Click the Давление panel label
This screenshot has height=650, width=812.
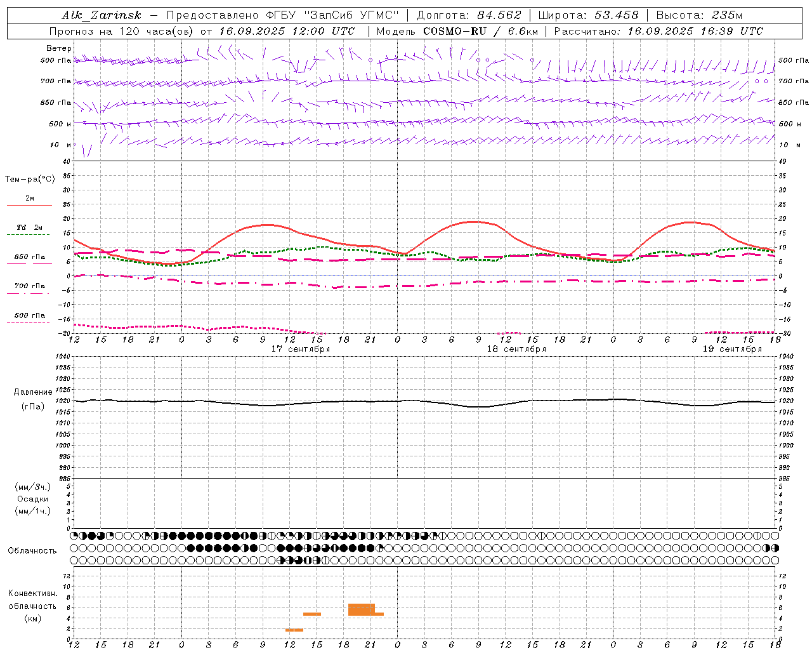click(33, 392)
